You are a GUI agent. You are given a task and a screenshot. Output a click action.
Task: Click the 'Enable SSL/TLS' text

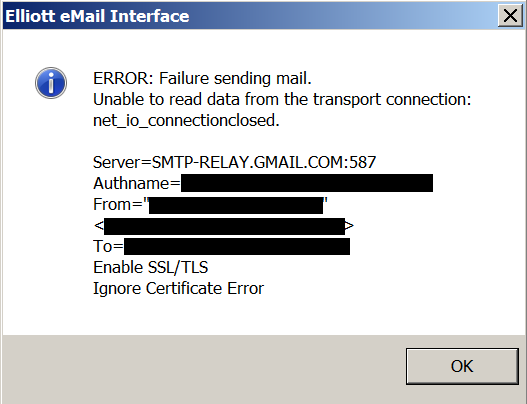(151, 268)
